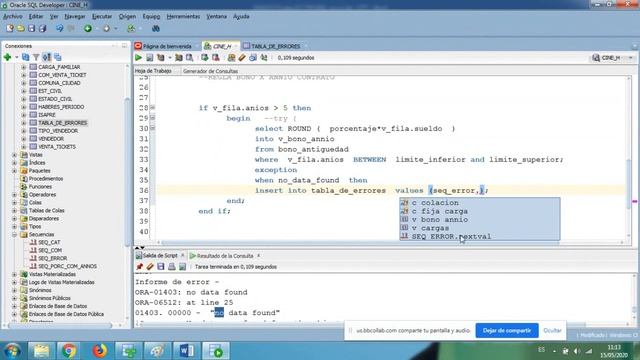This screenshot has width=640, height=360.
Task: Open Firefox from the taskbar
Action: (x=99, y=351)
